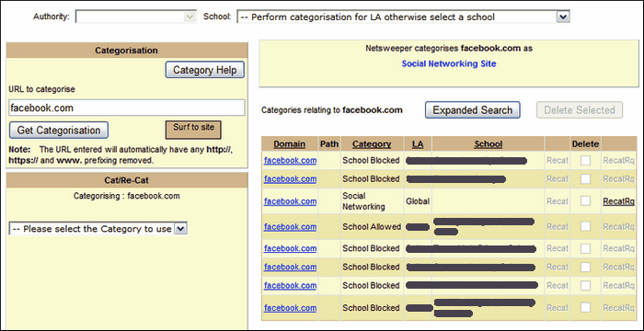Click the 'Netsweeper categorises facebook.com as' text

[449, 48]
